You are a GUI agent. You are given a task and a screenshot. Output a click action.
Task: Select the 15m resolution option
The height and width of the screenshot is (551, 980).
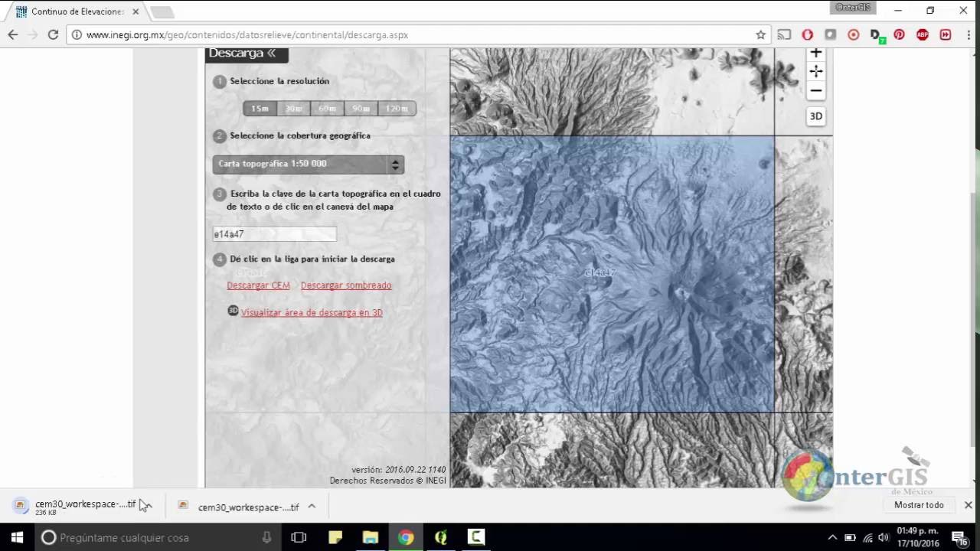(260, 109)
